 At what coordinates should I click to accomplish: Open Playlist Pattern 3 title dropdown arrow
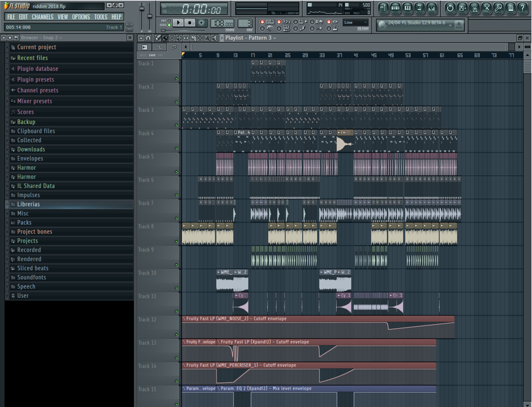(274, 38)
